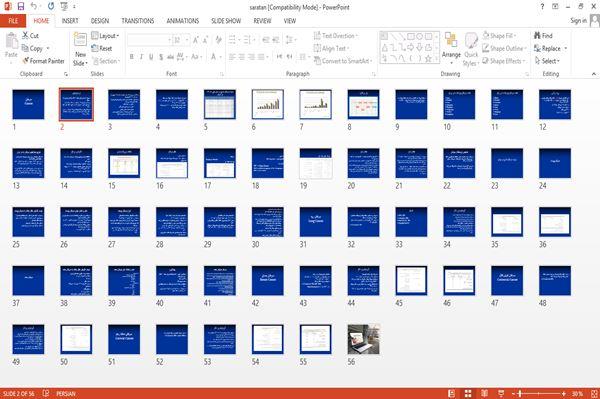Open the TRANSITIONS ribbon tab
Screen dimensions: 600x399
(x=138, y=21)
